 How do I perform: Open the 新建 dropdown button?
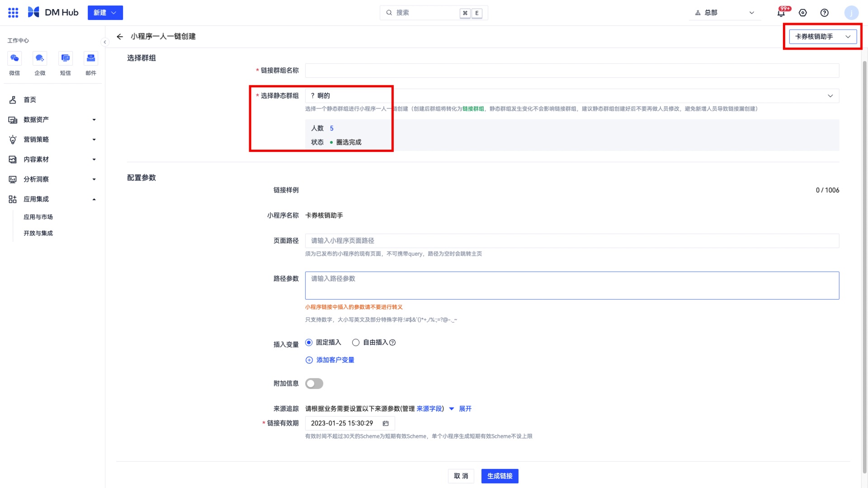(x=105, y=13)
